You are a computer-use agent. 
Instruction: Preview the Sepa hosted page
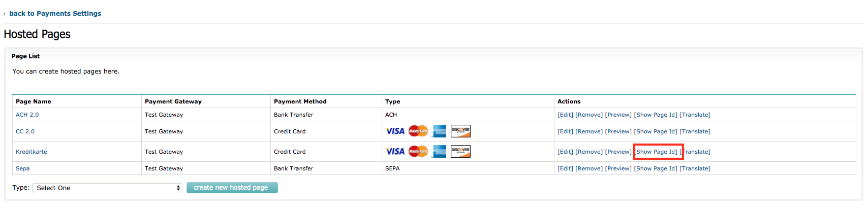click(618, 168)
